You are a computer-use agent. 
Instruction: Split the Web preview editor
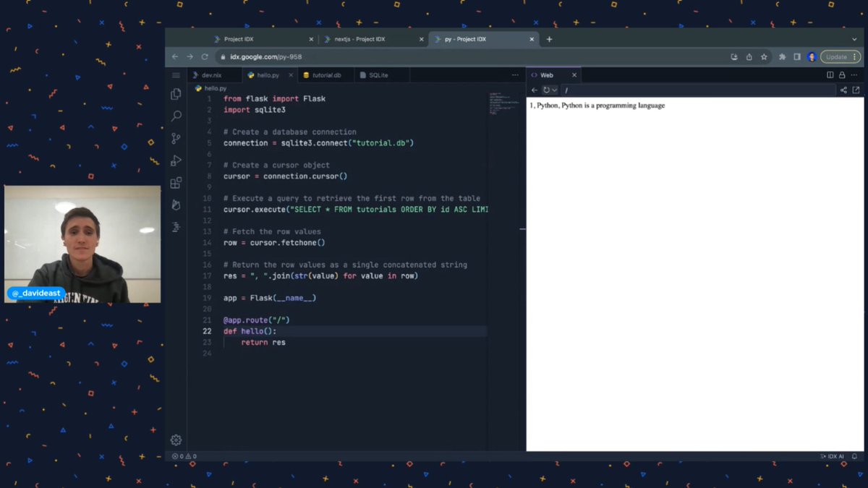click(830, 75)
